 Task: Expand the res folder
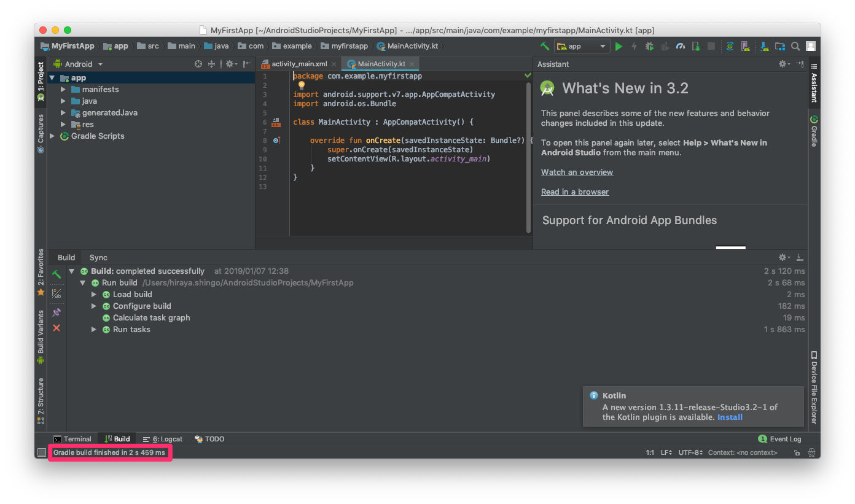tap(63, 125)
